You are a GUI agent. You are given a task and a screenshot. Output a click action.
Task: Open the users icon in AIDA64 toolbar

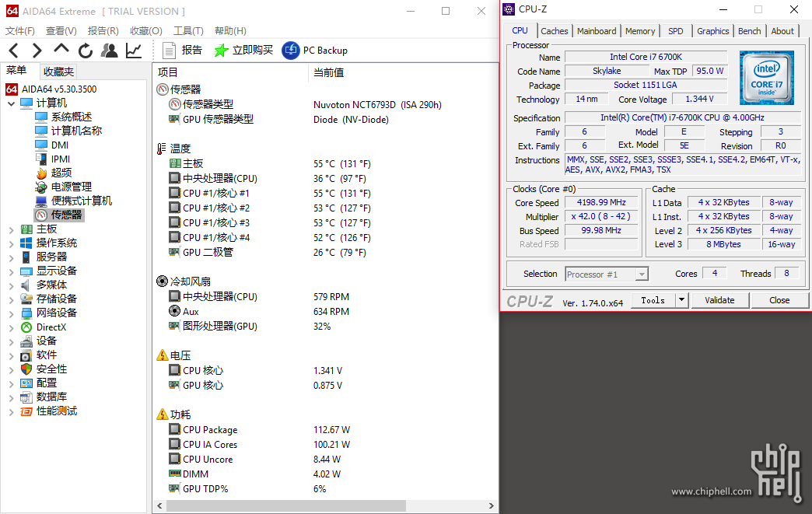click(109, 51)
